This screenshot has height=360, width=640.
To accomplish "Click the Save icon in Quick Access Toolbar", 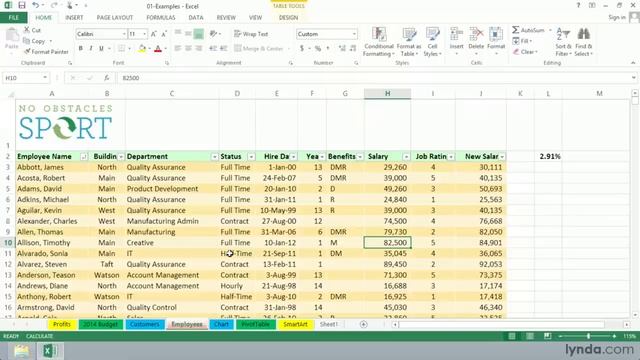I will (22, 5).
